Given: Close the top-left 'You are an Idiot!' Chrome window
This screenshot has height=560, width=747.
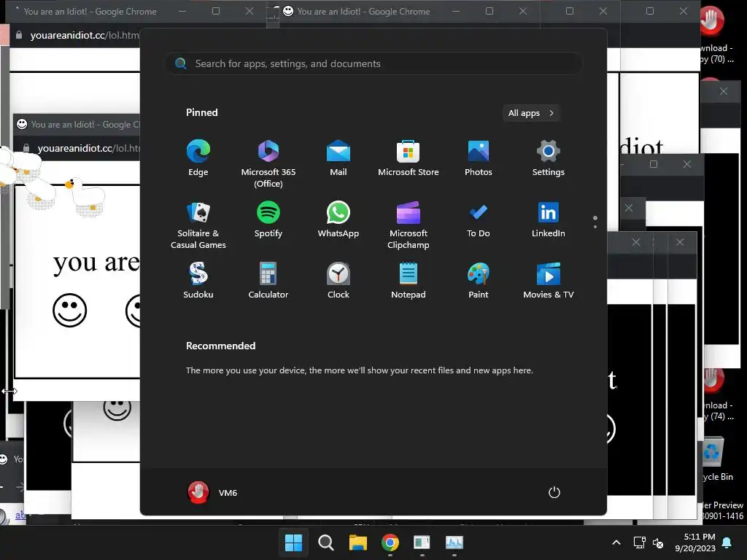Looking at the screenshot, I should coord(249,11).
